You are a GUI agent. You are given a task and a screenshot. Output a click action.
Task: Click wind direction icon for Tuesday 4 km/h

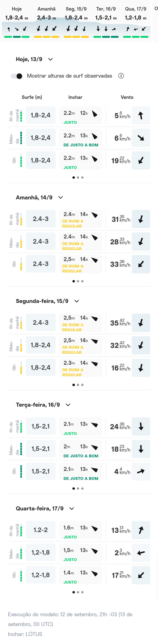(x=141, y=471)
